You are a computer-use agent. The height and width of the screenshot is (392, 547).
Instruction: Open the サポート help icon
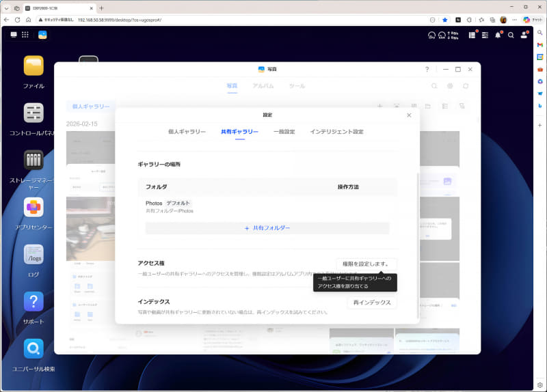pos(34,301)
